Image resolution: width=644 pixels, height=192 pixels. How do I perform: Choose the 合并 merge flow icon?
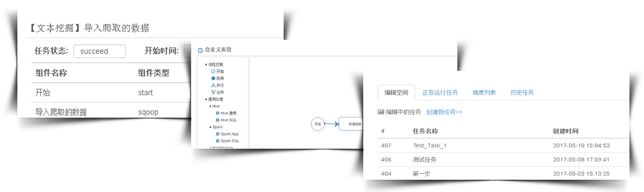tap(213, 92)
